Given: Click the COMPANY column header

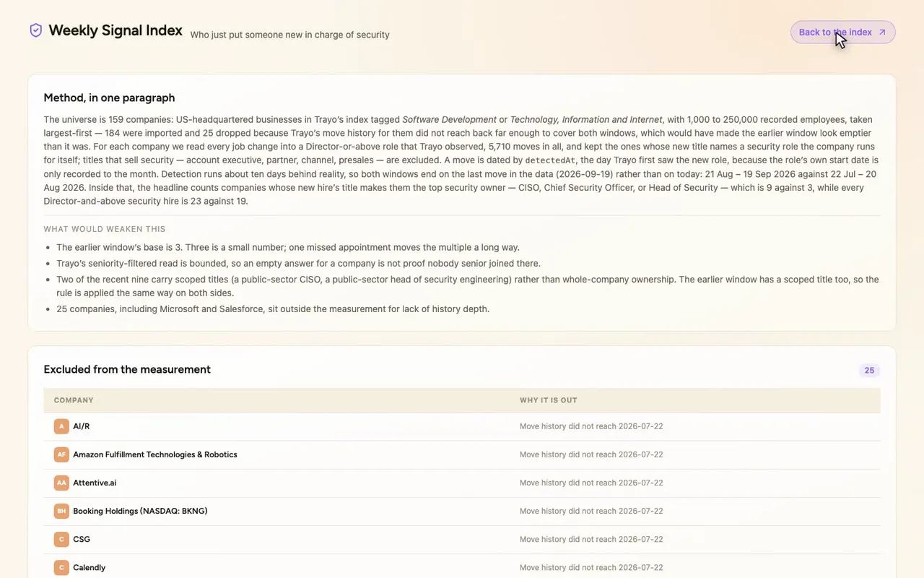Looking at the screenshot, I should point(74,400).
